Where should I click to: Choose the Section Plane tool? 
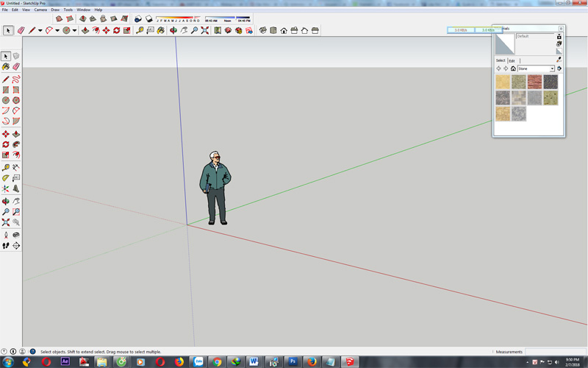point(16,246)
